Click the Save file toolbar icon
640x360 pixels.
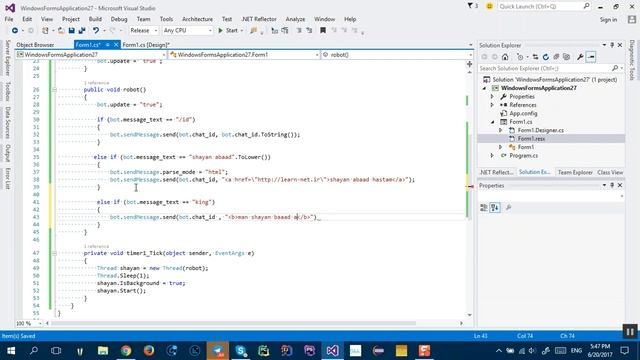[71, 31]
